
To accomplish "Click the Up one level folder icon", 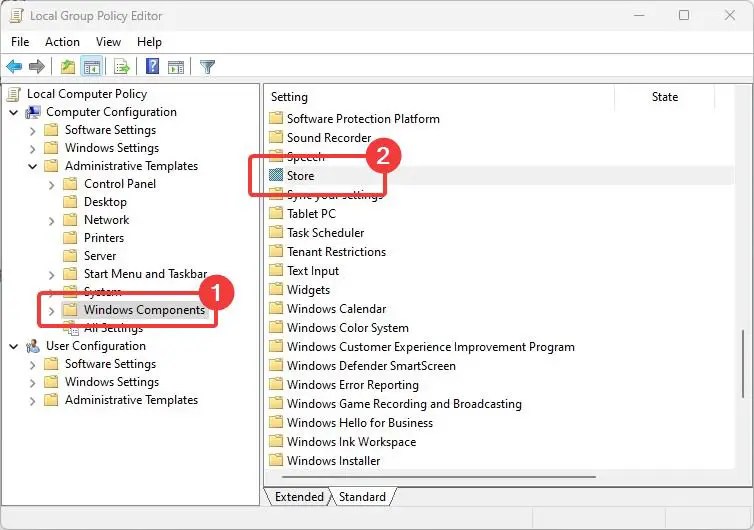I will tap(68, 66).
